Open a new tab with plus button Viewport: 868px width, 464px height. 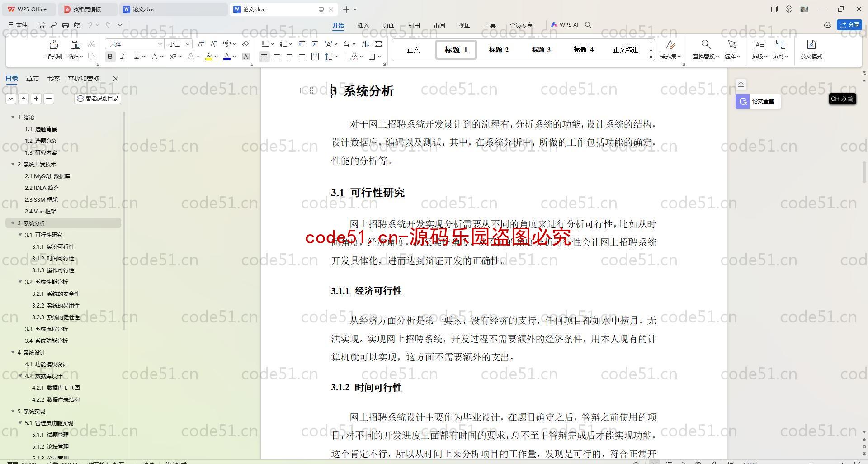[x=346, y=9]
